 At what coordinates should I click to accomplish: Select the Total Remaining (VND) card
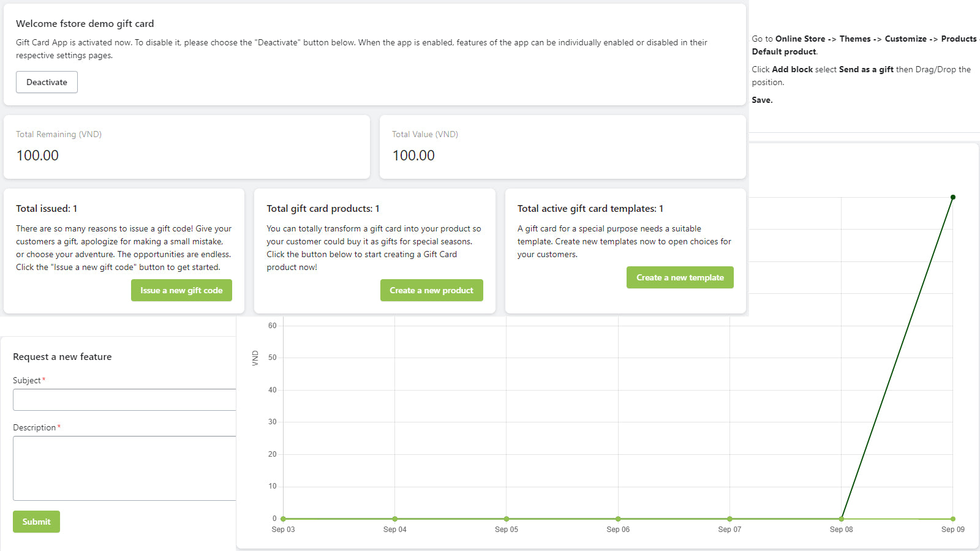pos(187,147)
